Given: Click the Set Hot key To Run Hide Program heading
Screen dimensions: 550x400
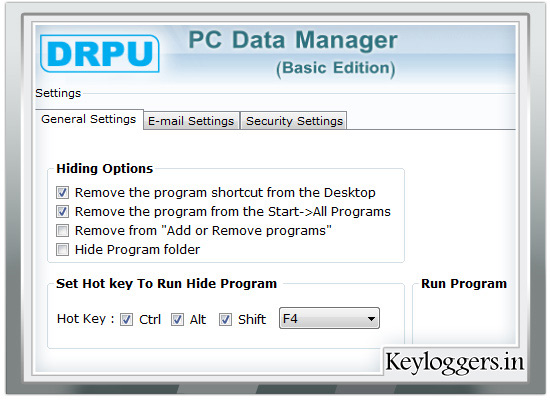Looking at the screenshot, I should (166, 284).
